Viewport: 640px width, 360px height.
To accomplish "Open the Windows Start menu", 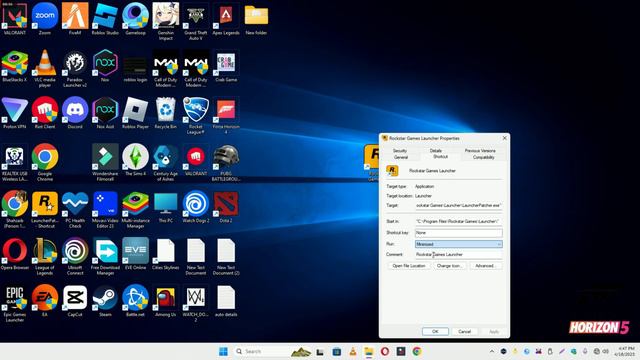I will pyautogui.click(x=223, y=351).
